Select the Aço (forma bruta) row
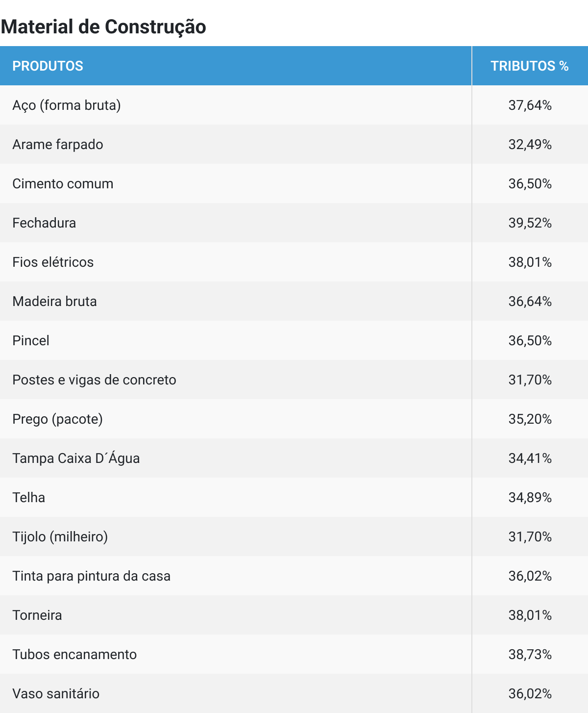Image resolution: width=588 pixels, height=713 pixels. 67,105
